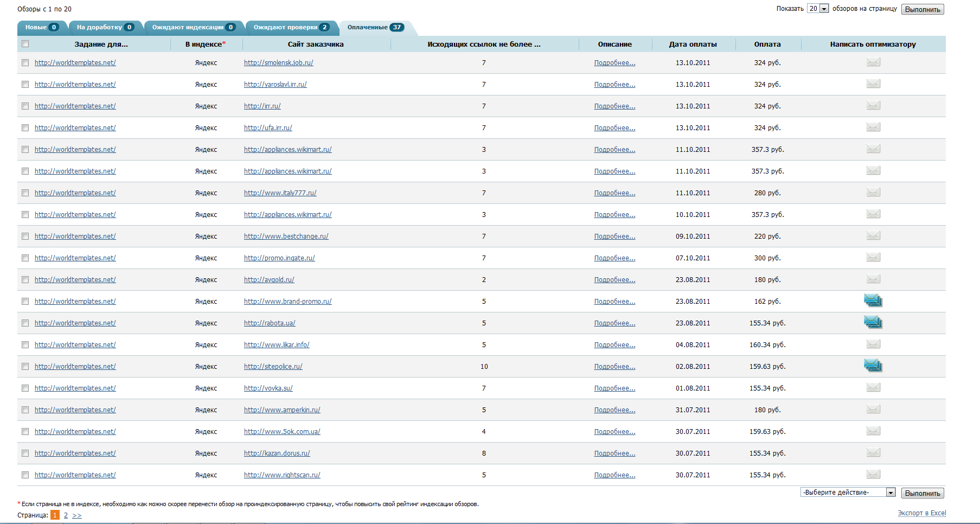Click envelope icon in bestchange.ru row
This screenshot has width=980, height=524.
[x=873, y=236]
